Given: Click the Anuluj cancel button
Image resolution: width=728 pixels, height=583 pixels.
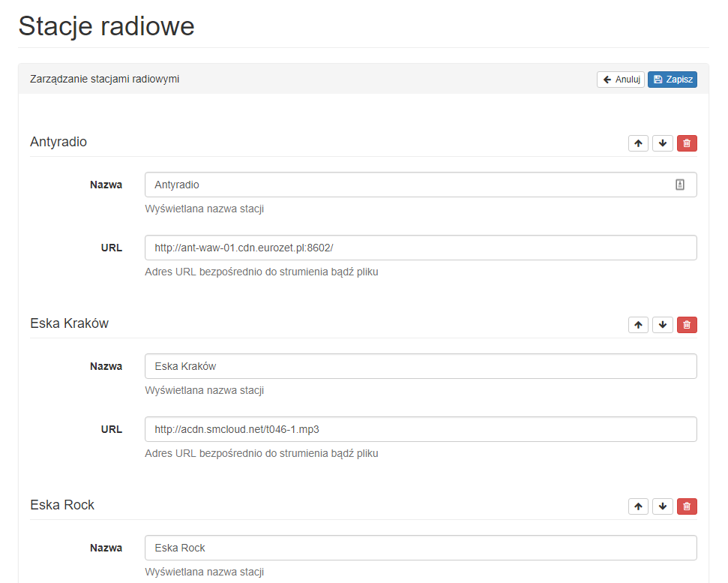Looking at the screenshot, I should tap(621, 80).
